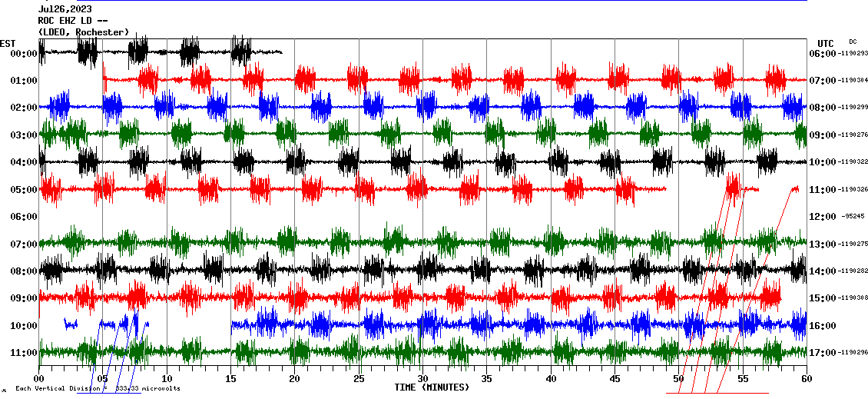Image resolution: width=868 pixels, height=399 pixels.
Task: Click the DC column header
Action: pos(853,42)
